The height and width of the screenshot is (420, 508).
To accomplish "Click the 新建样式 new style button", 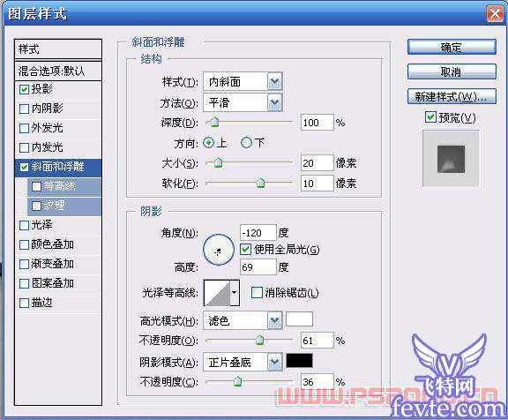I will point(452,96).
